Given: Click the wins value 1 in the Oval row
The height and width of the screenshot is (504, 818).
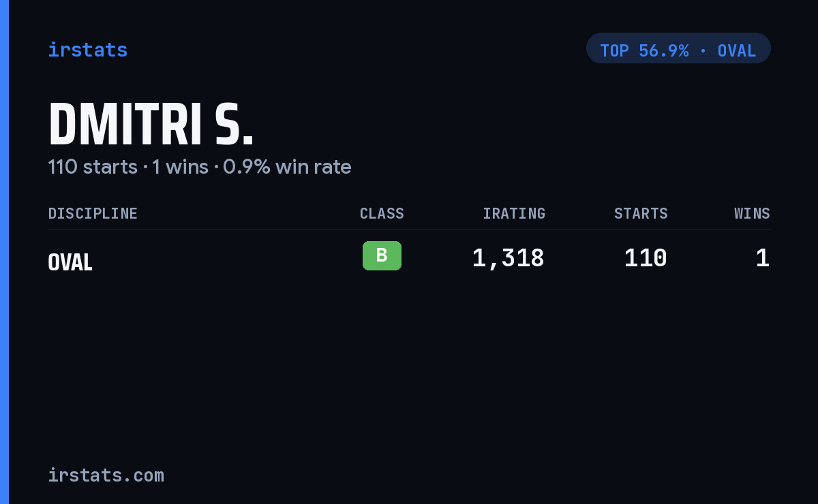Looking at the screenshot, I should (763, 258).
